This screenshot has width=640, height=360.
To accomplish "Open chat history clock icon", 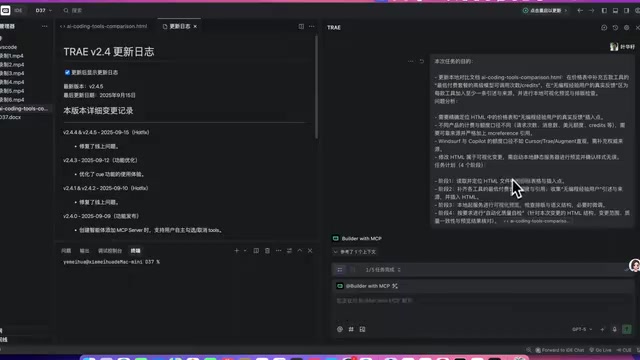I will pos(615,27).
